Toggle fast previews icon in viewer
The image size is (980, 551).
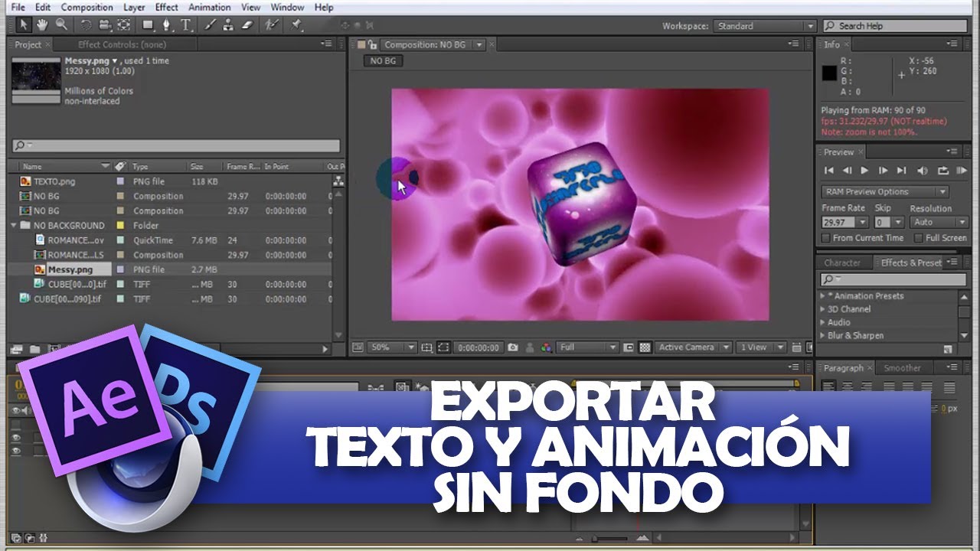pyautogui.click(x=810, y=347)
